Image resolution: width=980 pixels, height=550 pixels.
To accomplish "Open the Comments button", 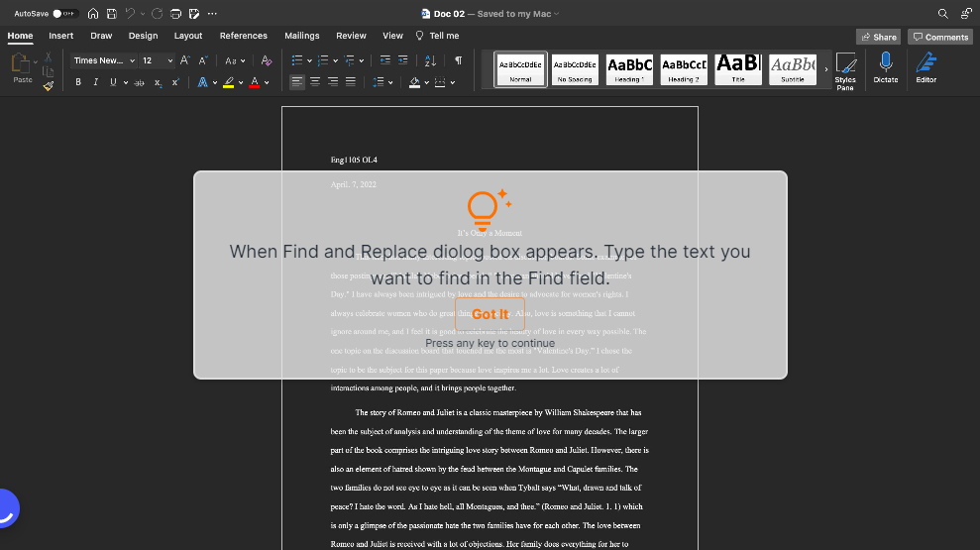I will click(940, 37).
